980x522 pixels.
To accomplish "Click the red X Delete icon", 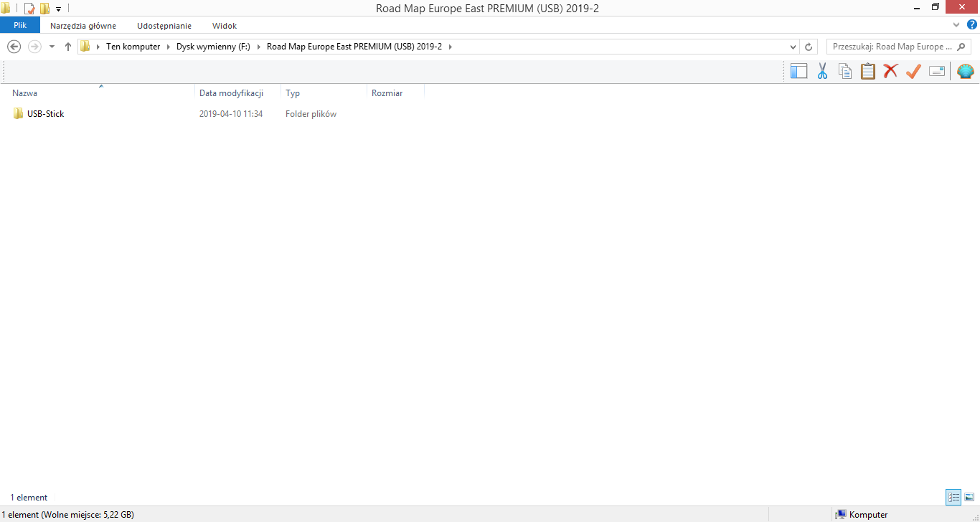I will pyautogui.click(x=890, y=71).
